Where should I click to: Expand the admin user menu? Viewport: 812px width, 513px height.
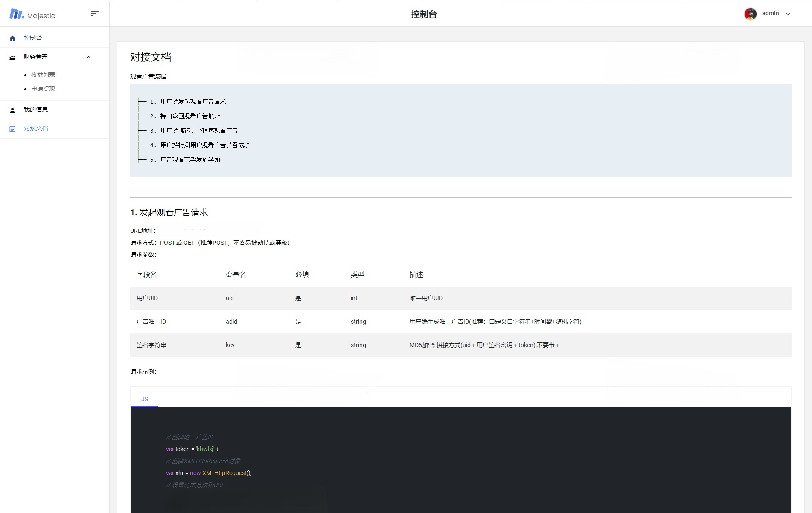[770, 13]
